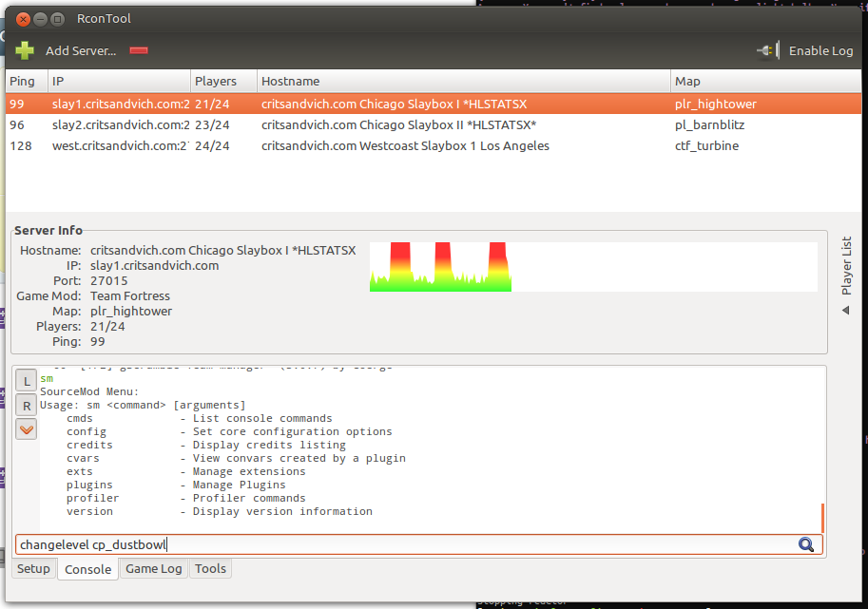Viewport: 868px width, 609px height.
Task: Click the 'cvars' command line in console
Action: 236,458
